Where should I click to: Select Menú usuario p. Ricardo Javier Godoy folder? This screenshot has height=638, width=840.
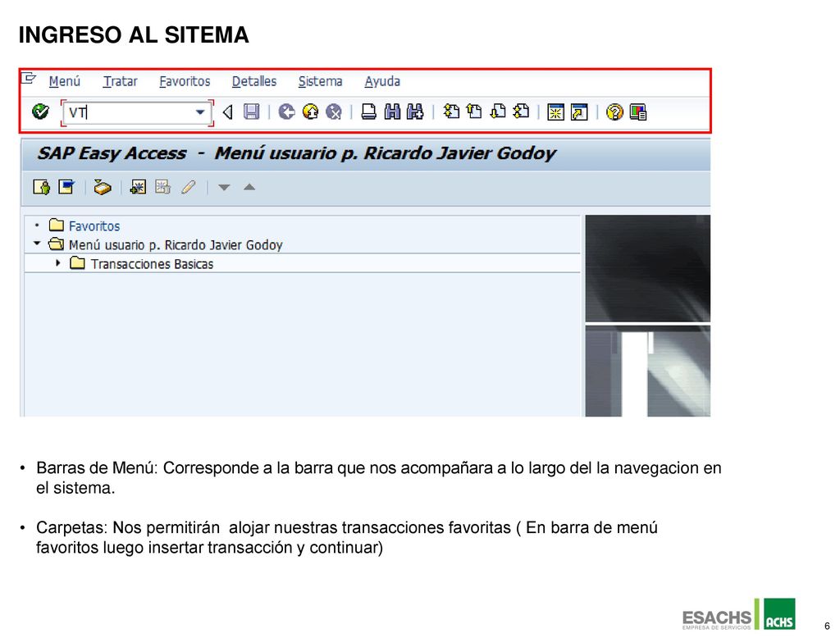pyautogui.click(x=176, y=245)
